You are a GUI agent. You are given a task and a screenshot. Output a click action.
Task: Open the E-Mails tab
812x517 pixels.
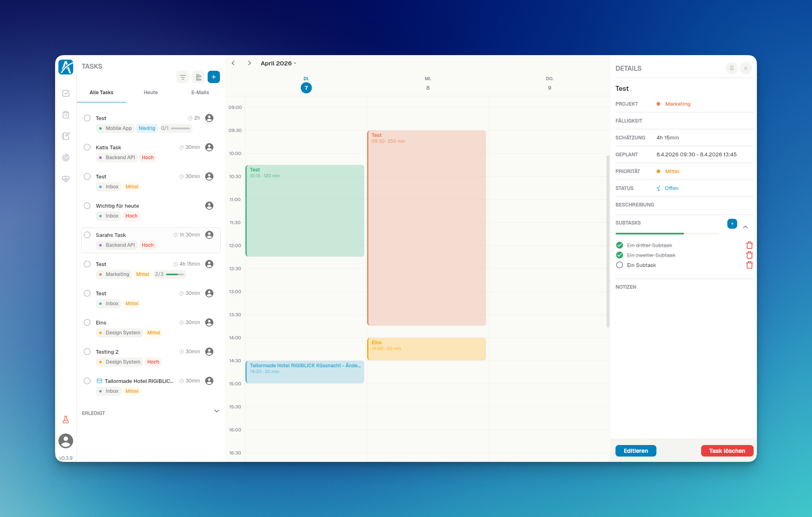200,92
